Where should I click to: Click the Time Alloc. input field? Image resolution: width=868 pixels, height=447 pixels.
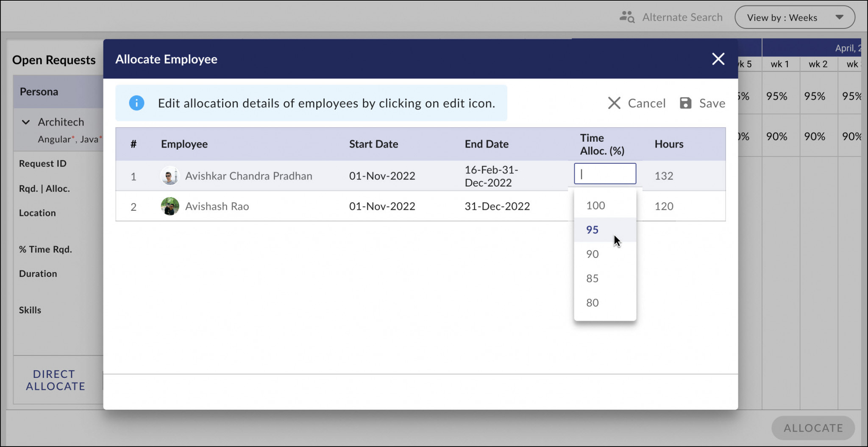pyautogui.click(x=605, y=173)
